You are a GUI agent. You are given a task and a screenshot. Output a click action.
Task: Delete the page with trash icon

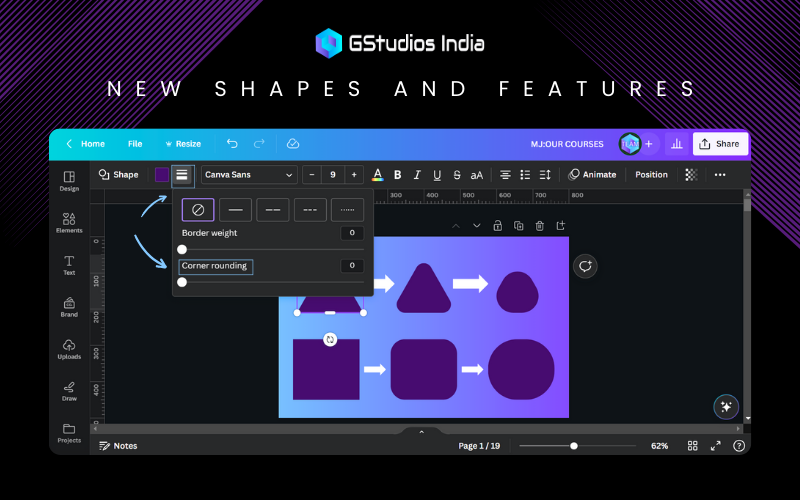(x=539, y=226)
